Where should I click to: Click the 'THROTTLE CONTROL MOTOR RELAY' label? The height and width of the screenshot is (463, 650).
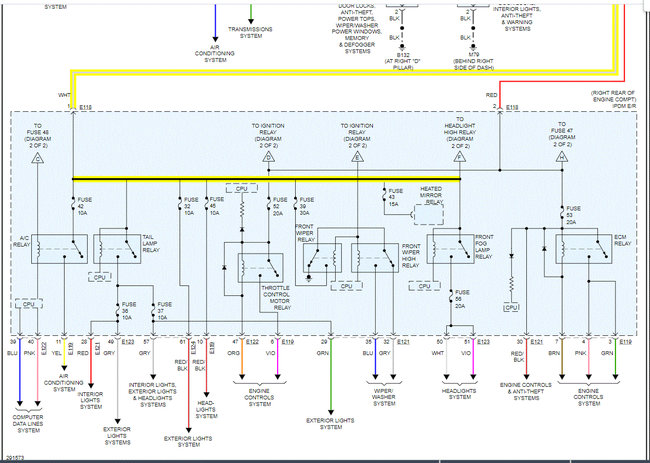[276, 298]
